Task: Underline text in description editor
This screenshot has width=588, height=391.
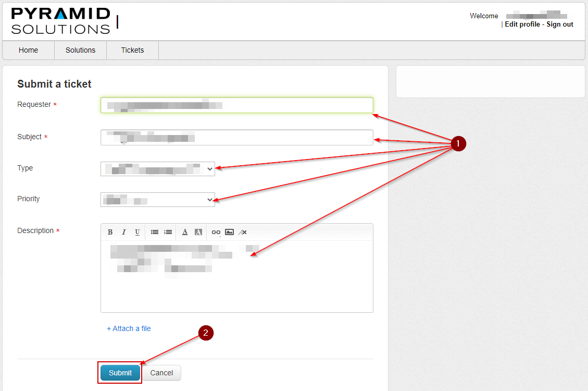Action: coord(137,233)
